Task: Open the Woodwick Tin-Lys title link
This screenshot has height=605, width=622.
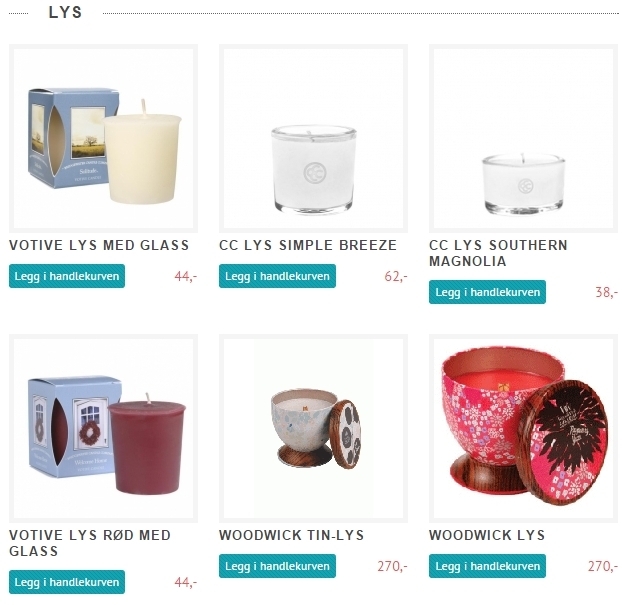Action: [292, 535]
